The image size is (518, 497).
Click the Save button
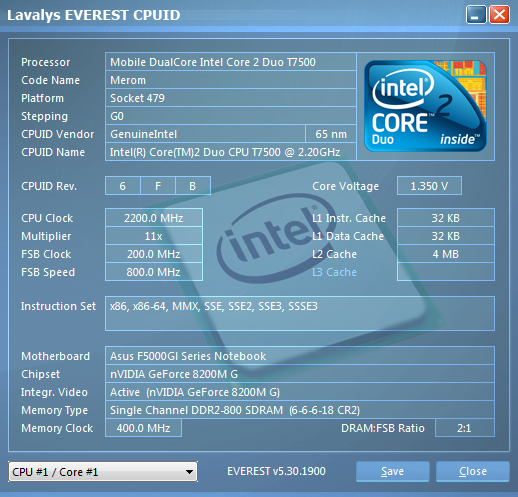pos(392,471)
